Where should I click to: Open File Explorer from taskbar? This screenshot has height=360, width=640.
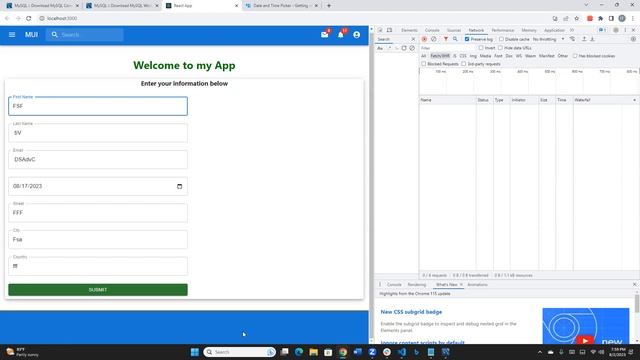[x=313, y=352]
